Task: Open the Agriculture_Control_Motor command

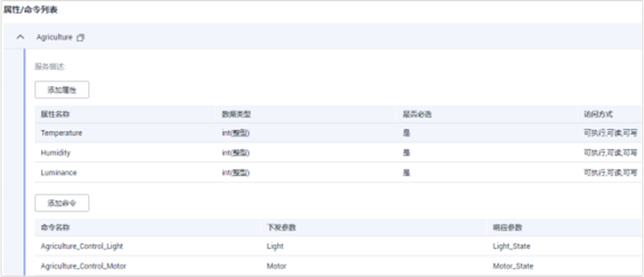Action: [83, 266]
